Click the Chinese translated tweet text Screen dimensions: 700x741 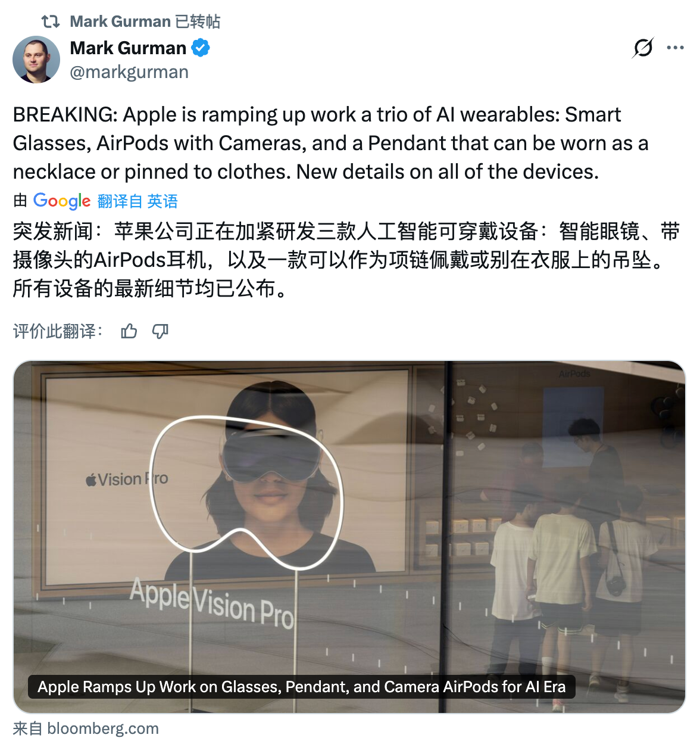346,260
